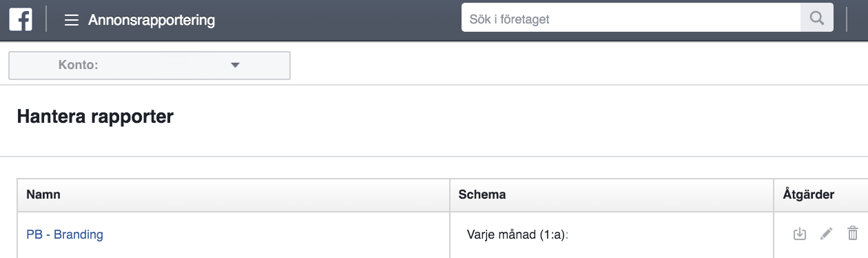Click the Åtgärder column header

tap(809, 195)
